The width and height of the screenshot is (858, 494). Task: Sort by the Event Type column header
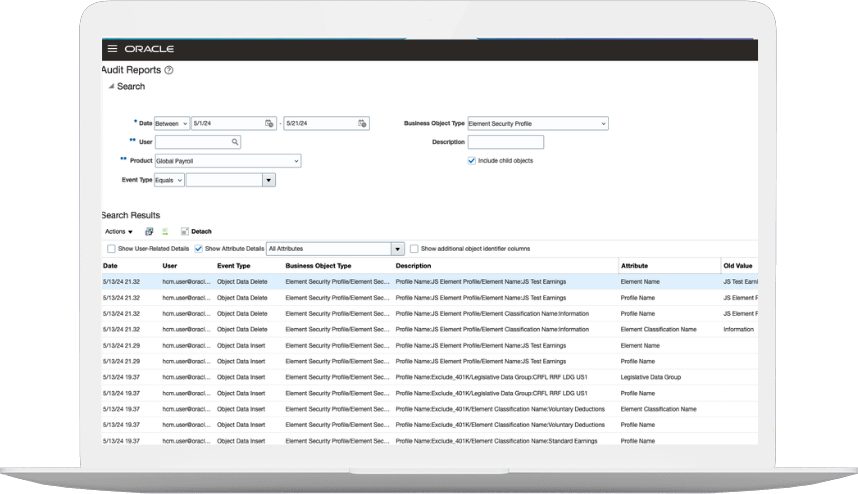coord(233,266)
